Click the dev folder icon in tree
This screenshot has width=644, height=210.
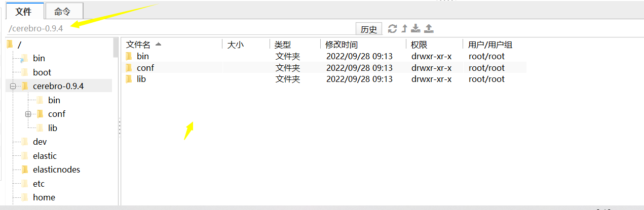pos(25,142)
